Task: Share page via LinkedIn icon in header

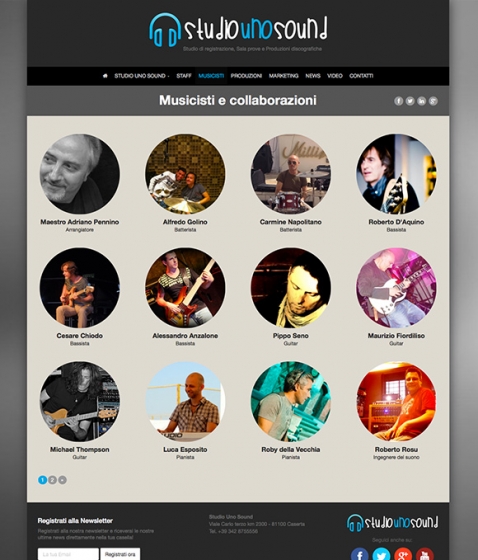Action: [422, 101]
